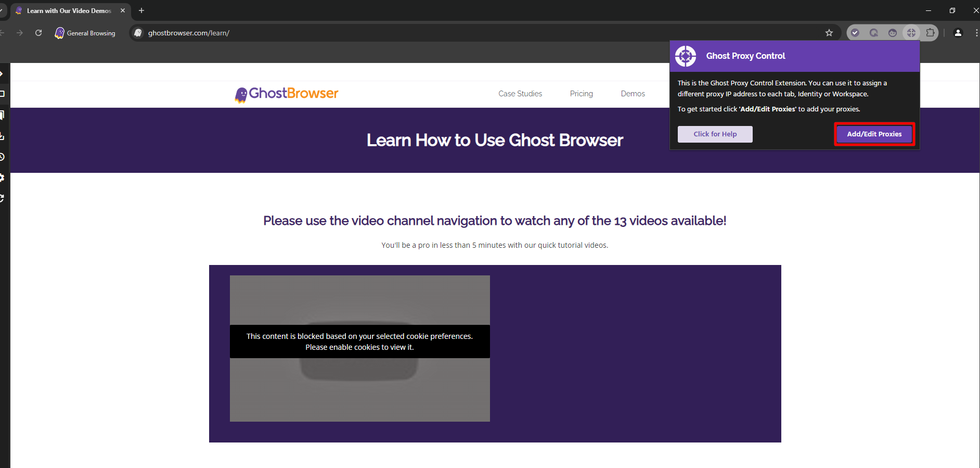
Task: Open the profile avatar icon
Action: (958, 33)
